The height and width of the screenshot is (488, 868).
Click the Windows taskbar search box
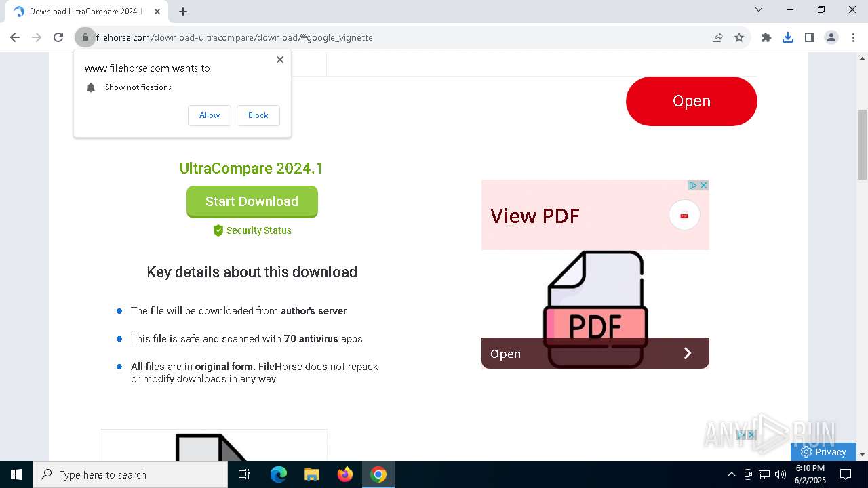click(130, 474)
